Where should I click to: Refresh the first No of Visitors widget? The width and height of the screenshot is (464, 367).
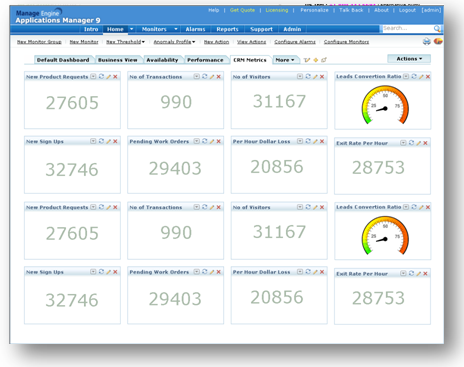308,76
